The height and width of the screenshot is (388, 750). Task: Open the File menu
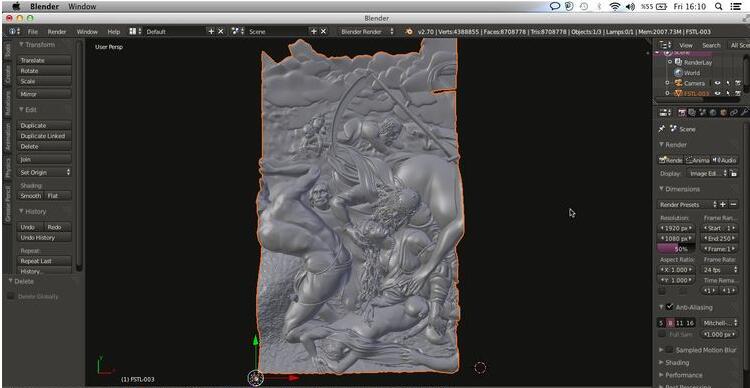click(33, 32)
